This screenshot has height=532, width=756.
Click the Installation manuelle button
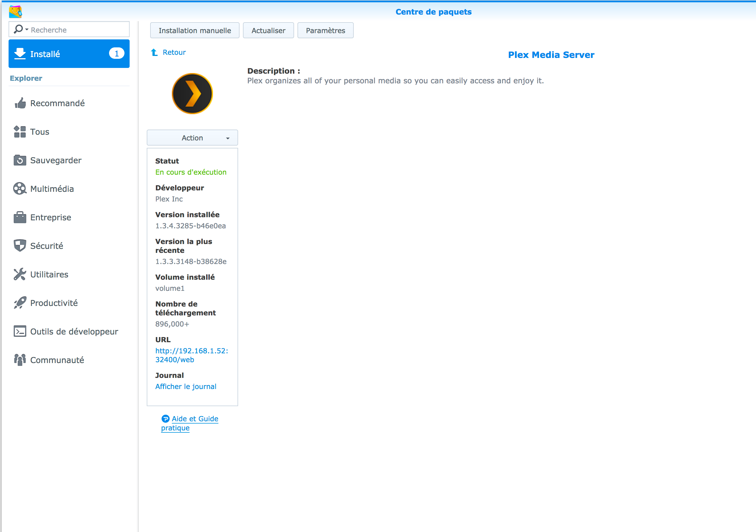coord(195,30)
